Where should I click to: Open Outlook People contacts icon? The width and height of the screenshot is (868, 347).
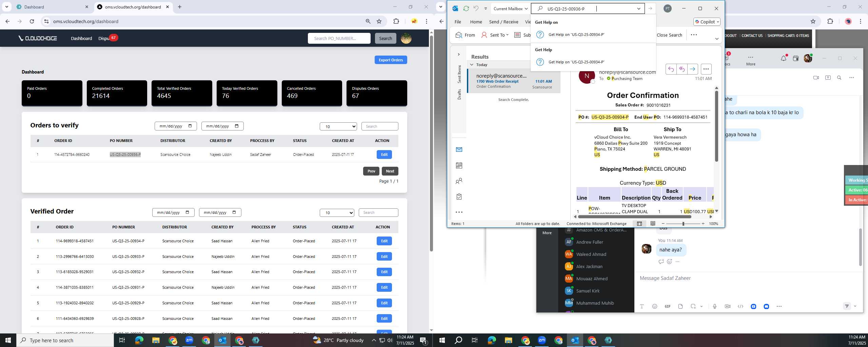click(x=459, y=181)
